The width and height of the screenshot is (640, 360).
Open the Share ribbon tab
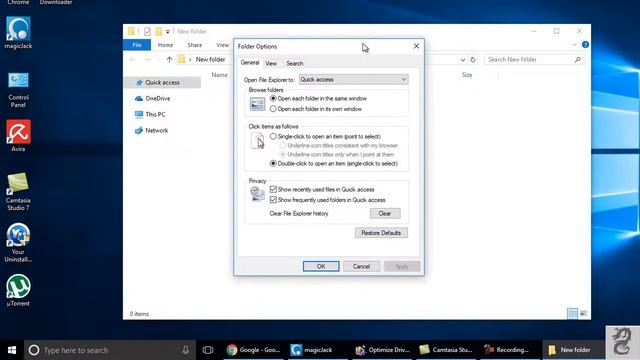coord(195,45)
